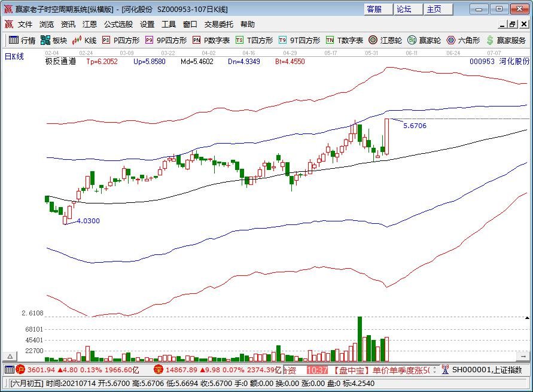Click the Md=5.4602 value
The width and height of the screenshot is (533, 392).
coord(197,62)
